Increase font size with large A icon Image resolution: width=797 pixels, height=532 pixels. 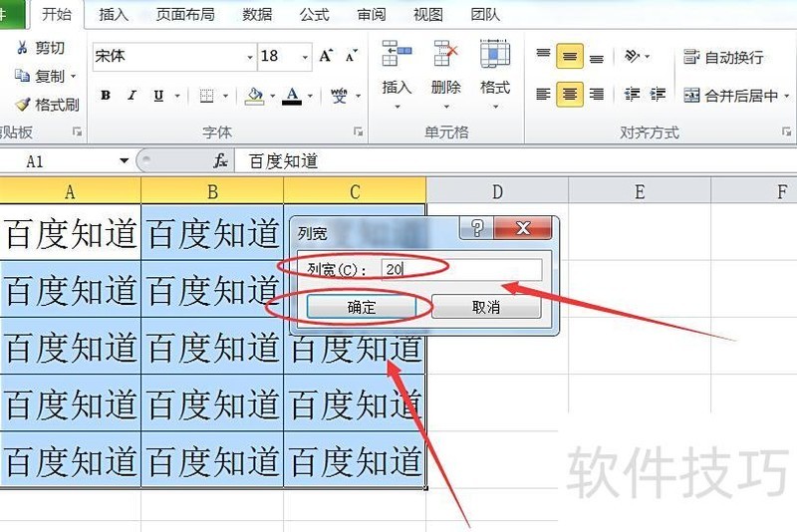[327, 56]
